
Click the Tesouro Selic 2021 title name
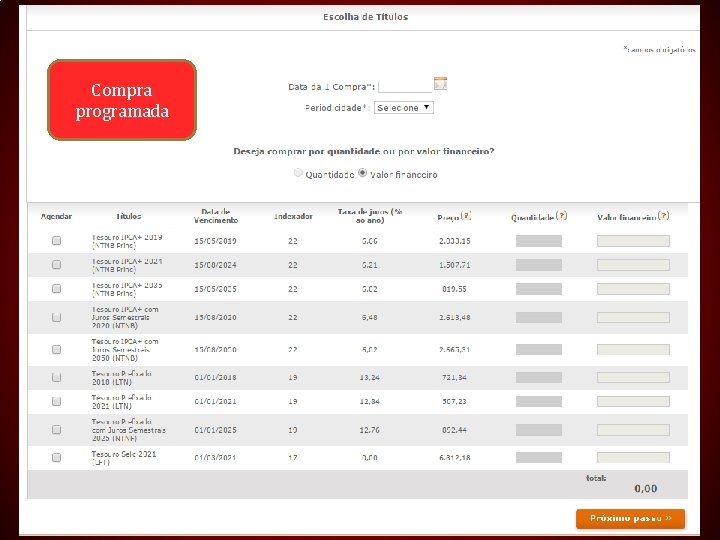[124, 458]
